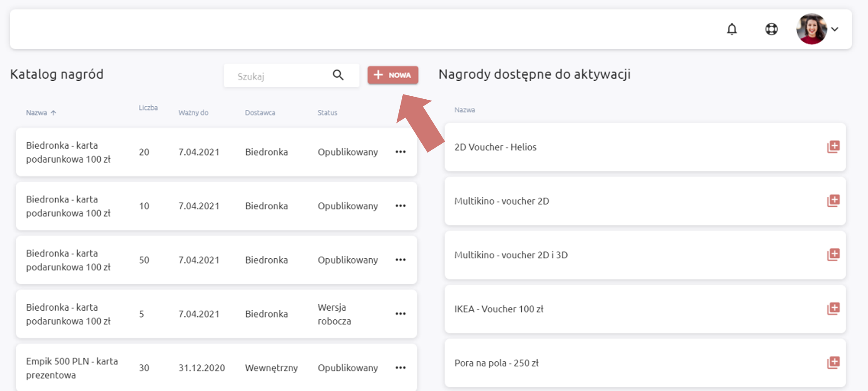This screenshot has width=868, height=391.
Task: Click Opublikowany status in the Empik row
Action: point(348,368)
